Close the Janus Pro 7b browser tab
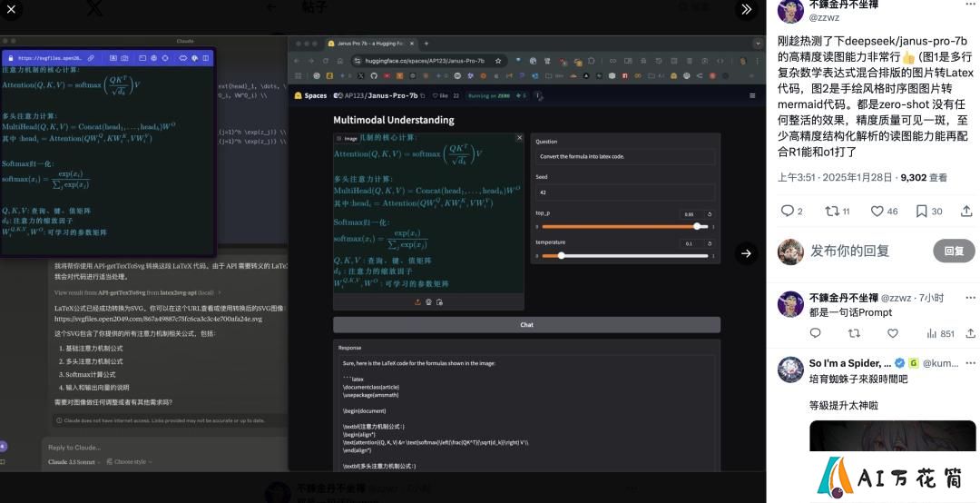This screenshot has height=503, width=980. [x=411, y=44]
